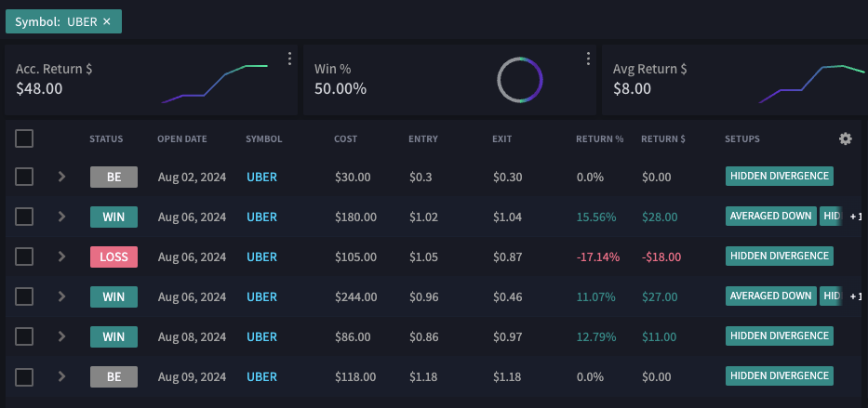The height and width of the screenshot is (408, 868).
Task: Tick the Aug 08 trade checkbox
Action: coord(24,336)
